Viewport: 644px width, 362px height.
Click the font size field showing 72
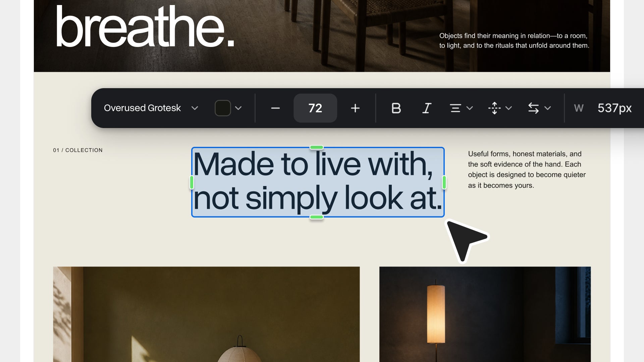315,108
